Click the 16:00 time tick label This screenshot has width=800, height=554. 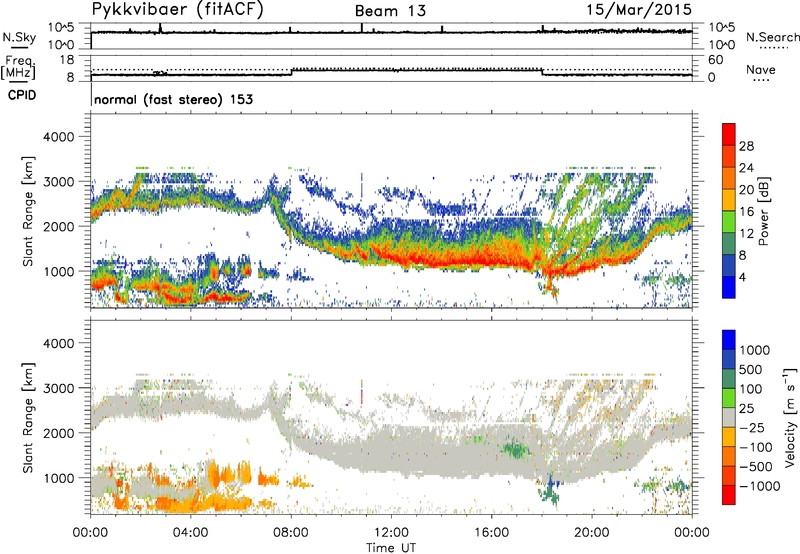[x=491, y=533]
